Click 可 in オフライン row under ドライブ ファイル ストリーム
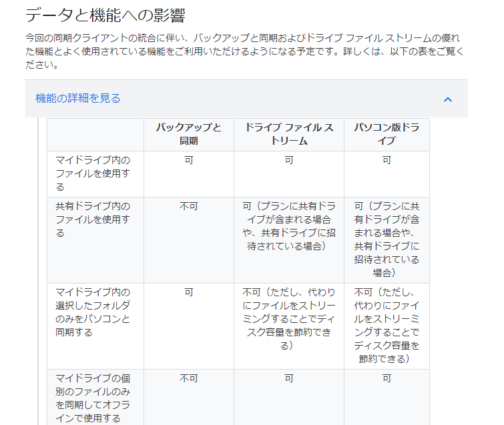 (x=289, y=378)
